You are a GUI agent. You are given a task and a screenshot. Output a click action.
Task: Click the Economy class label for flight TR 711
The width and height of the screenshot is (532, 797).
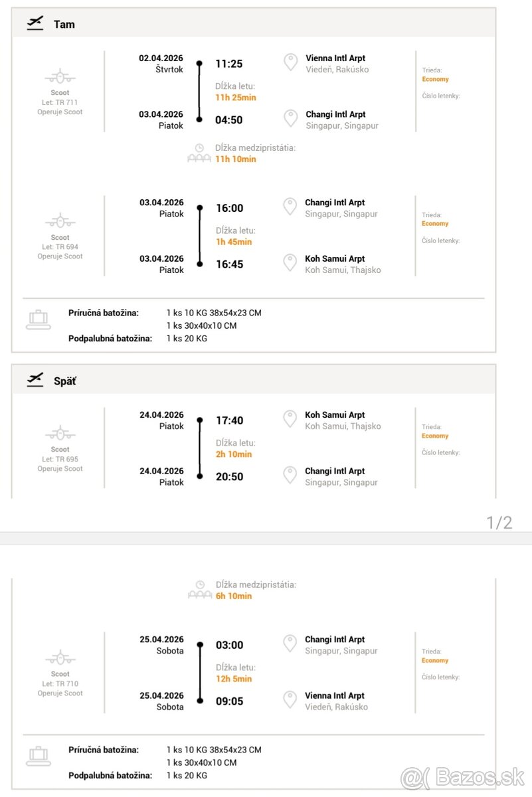click(435, 79)
